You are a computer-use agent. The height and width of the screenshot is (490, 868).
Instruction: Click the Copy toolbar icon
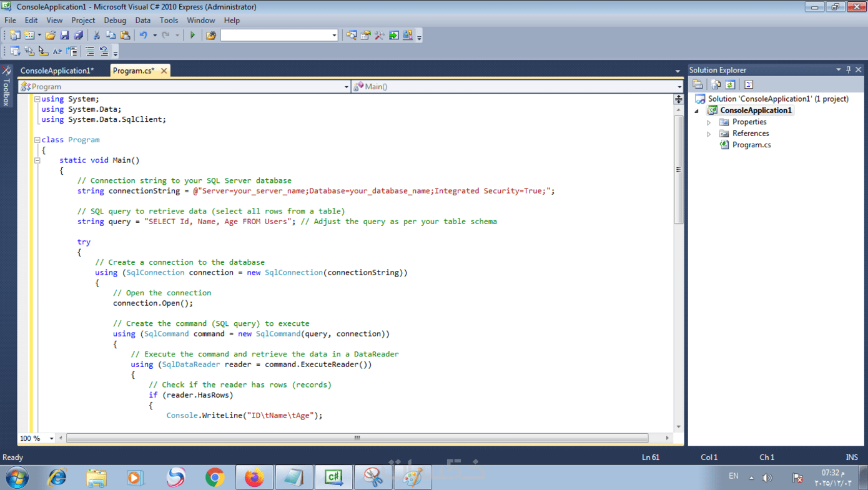pos(111,36)
